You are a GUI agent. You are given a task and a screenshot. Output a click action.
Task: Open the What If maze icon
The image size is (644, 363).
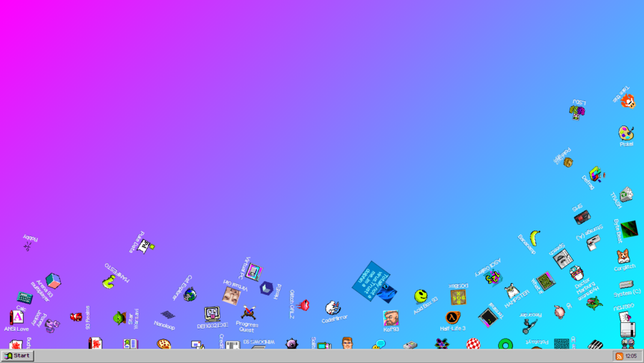[x=546, y=281]
